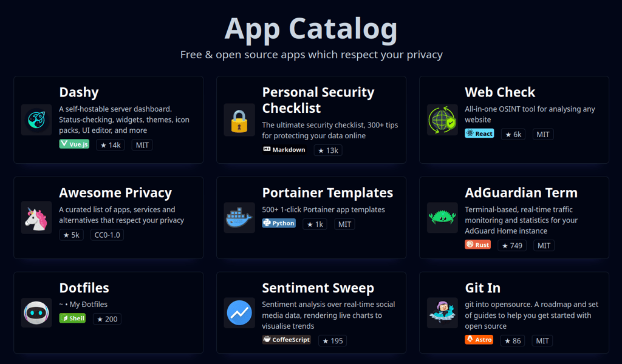
Task: Open the Personal Security Checklist title
Action: click(318, 100)
